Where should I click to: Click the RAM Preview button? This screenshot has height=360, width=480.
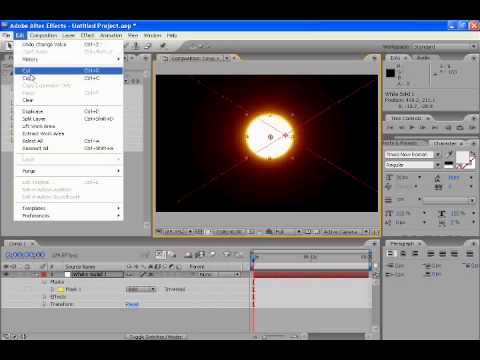(472, 128)
